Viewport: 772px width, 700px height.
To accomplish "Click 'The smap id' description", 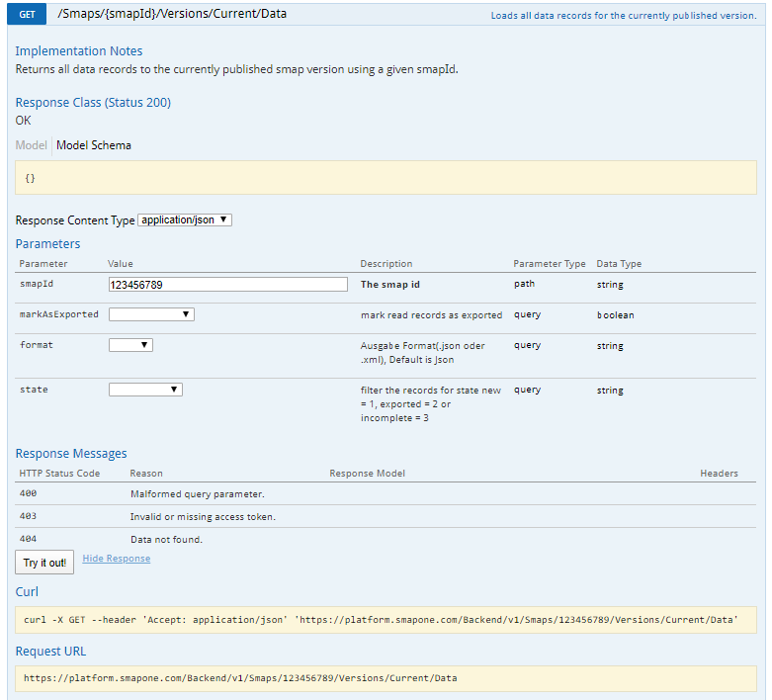I will point(389,284).
